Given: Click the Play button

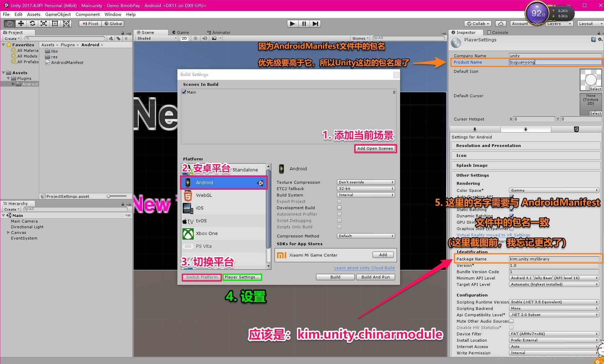Looking at the screenshot, I should tap(292, 24).
